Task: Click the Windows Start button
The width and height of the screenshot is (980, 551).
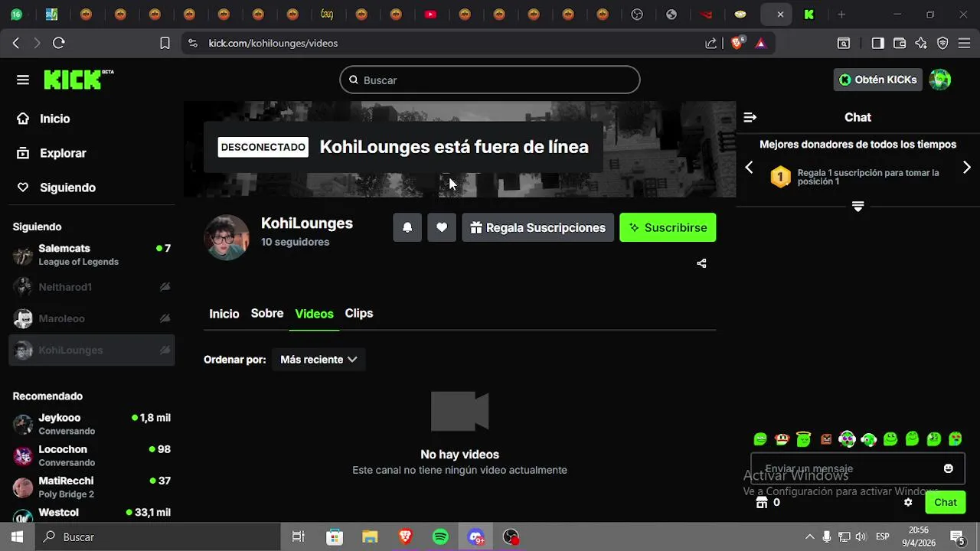Action: pyautogui.click(x=17, y=537)
